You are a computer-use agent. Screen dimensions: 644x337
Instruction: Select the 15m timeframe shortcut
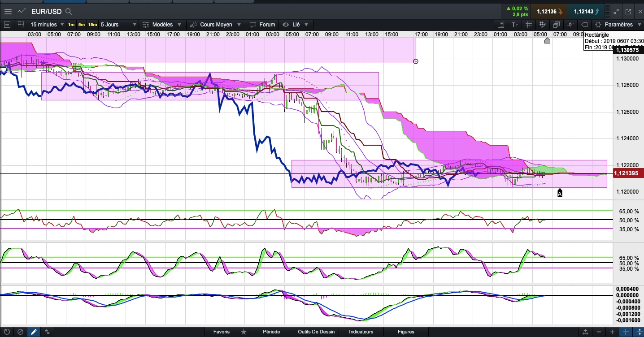92,25
